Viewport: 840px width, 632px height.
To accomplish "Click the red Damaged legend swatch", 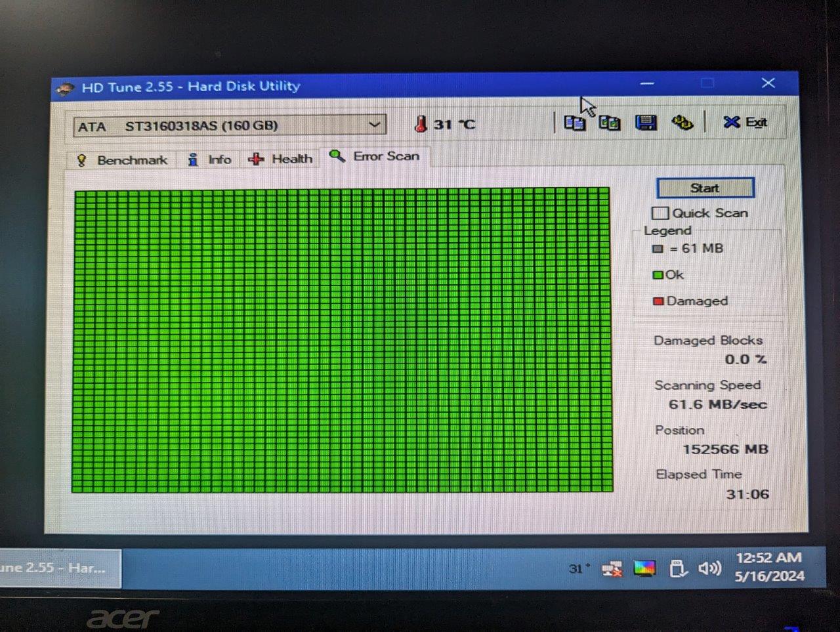I will [658, 301].
